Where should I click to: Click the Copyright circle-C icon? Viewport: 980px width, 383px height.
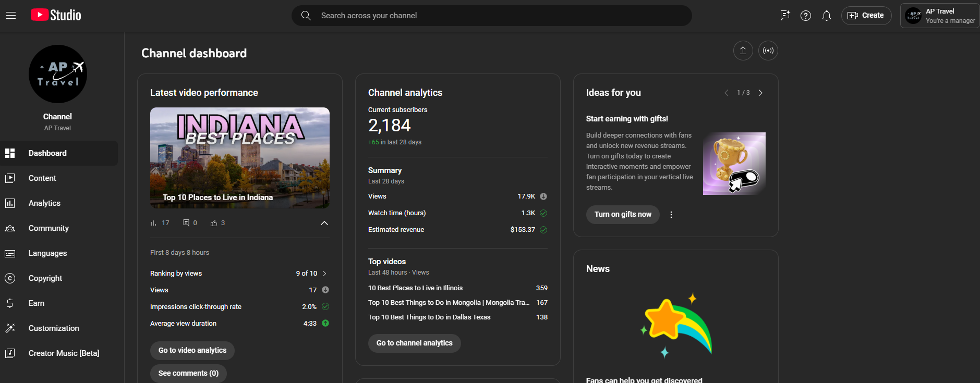coord(10,278)
